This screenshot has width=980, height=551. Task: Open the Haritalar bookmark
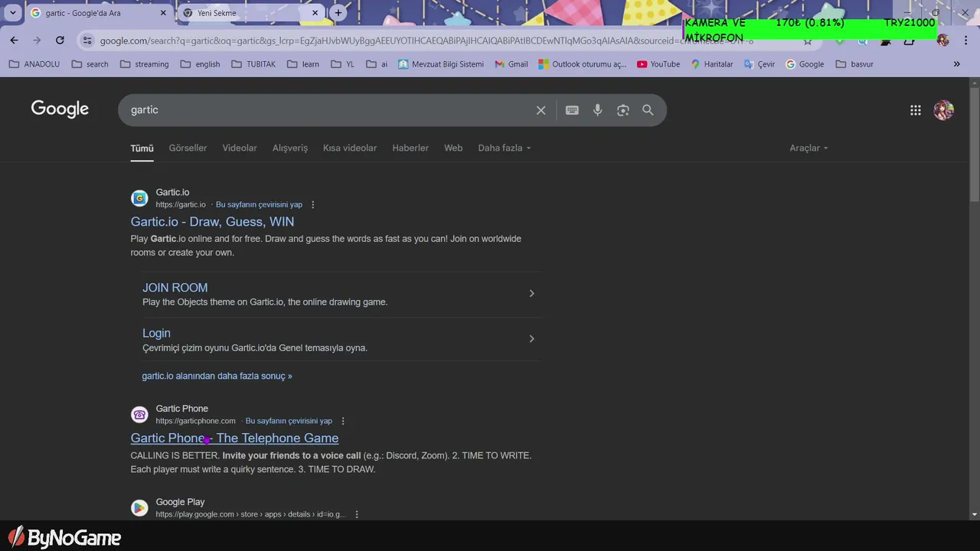tap(712, 64)
